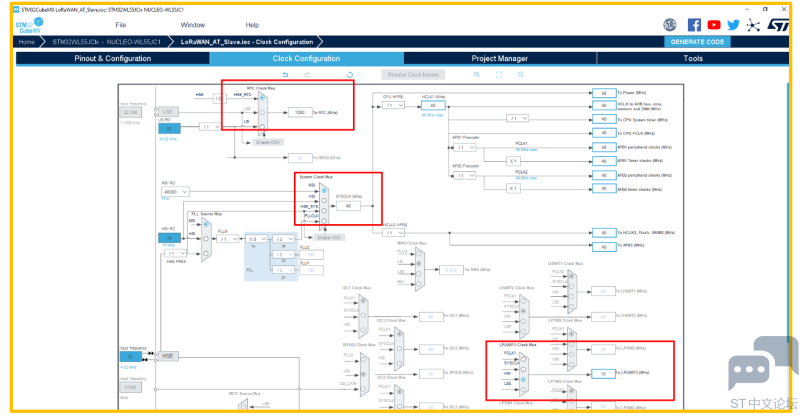The image size is (807, 419).
Task: Select HSE_RTC in the RTC Clock Mux
Action: [262, 97]
